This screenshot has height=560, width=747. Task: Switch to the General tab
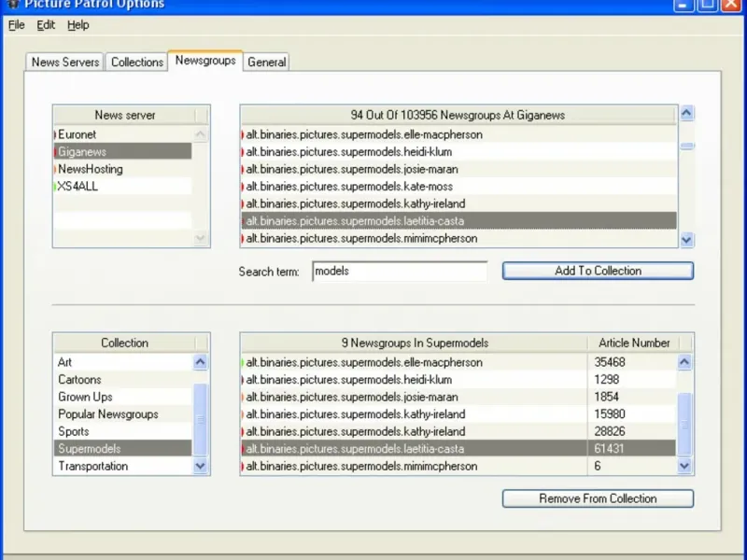pos(267,63)
